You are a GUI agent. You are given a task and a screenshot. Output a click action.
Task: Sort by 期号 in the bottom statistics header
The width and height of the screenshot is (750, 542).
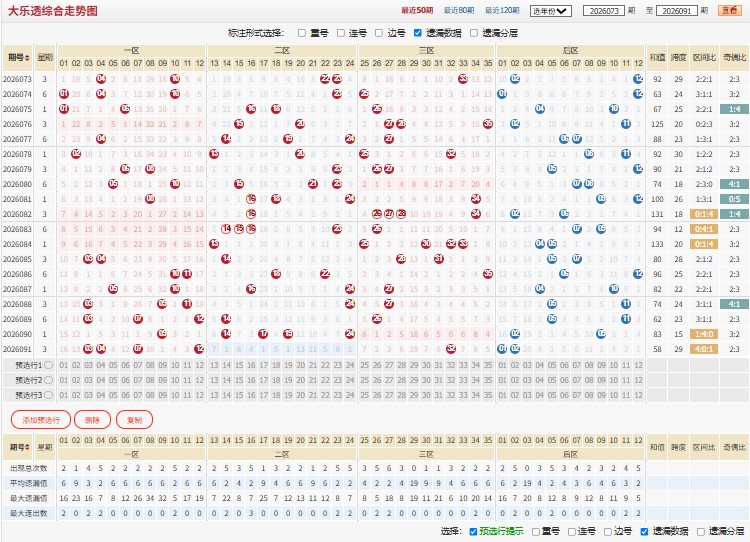(18, 447)
